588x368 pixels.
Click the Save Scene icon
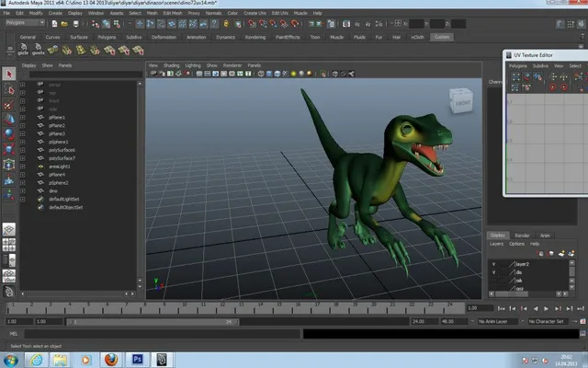(75, 24)
